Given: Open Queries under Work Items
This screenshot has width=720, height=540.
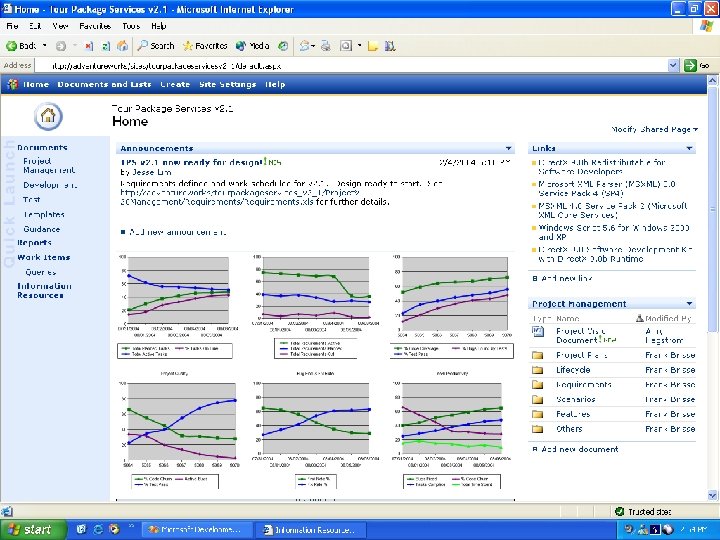Looking at the screenshot, I should 40,272.
